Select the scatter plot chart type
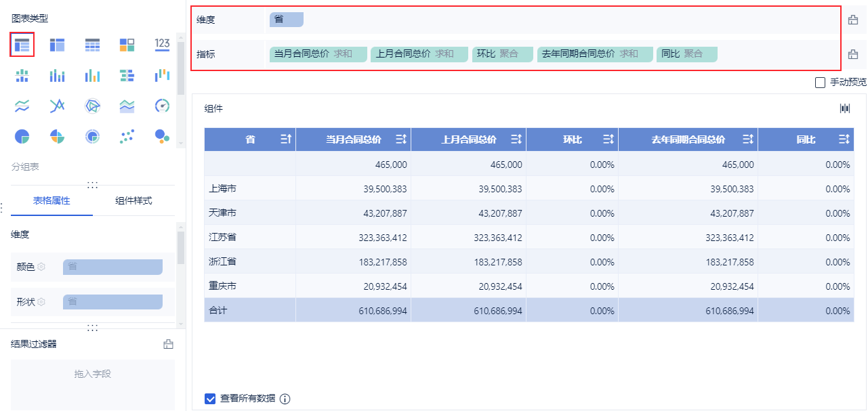 coord(127,136)
